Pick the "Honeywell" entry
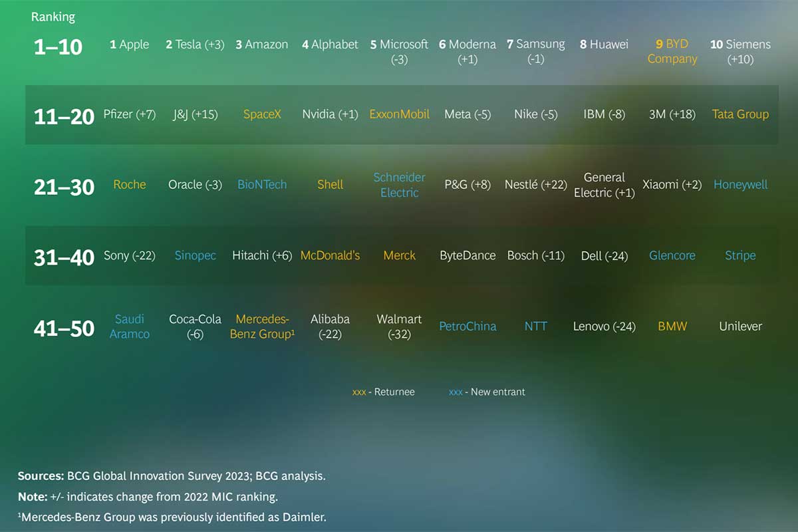This screenshot has width=798, height=532. 740,185
